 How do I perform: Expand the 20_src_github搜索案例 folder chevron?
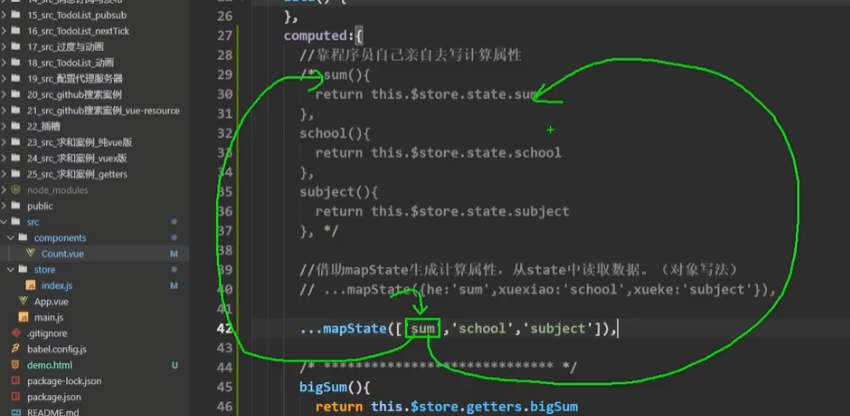point(3,94)
